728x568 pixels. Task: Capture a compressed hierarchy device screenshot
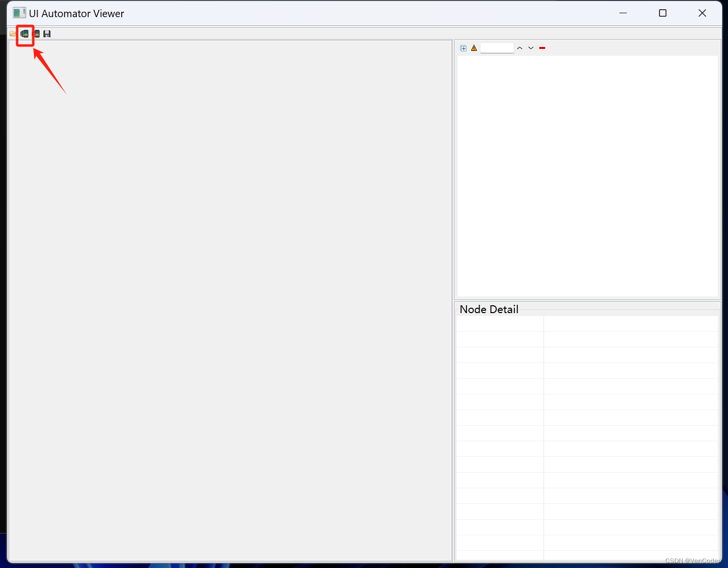click(37, 34)
